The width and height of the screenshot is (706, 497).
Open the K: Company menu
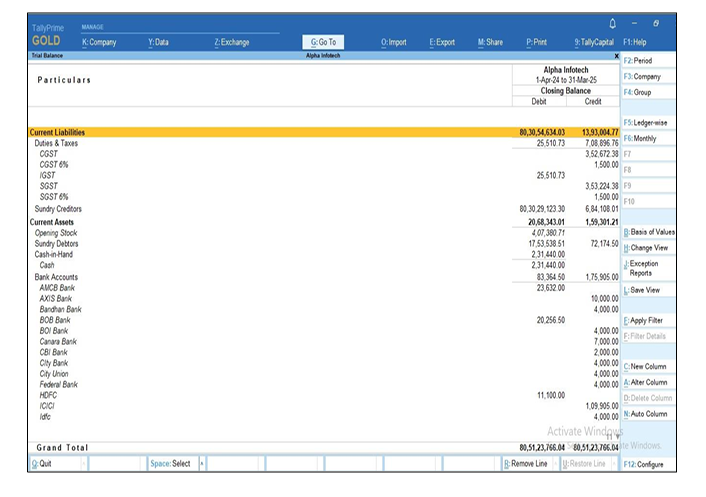click(x=99, y=42)
